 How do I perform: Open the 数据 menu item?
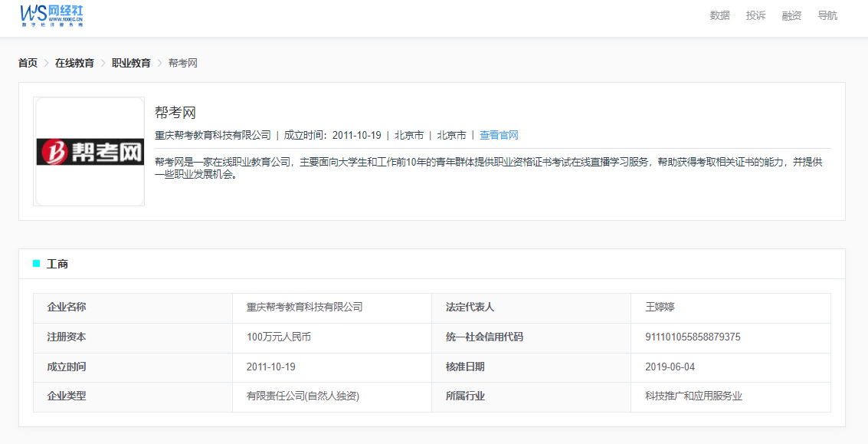coord(719,15)
